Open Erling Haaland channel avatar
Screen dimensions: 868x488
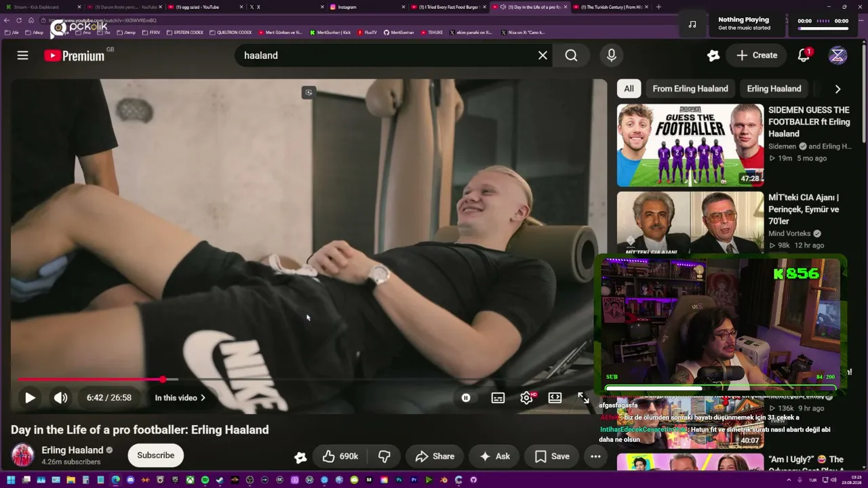[x=22, y=455]
